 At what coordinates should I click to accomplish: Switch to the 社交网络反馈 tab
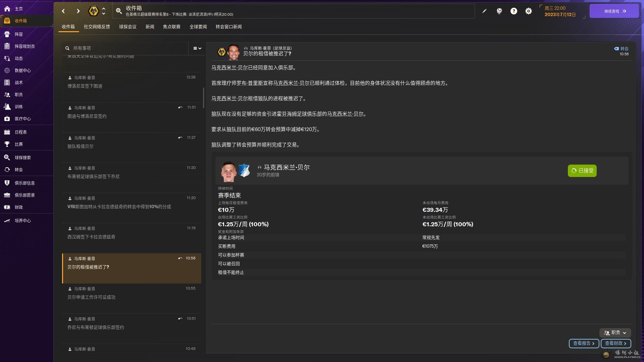[97, 27]
